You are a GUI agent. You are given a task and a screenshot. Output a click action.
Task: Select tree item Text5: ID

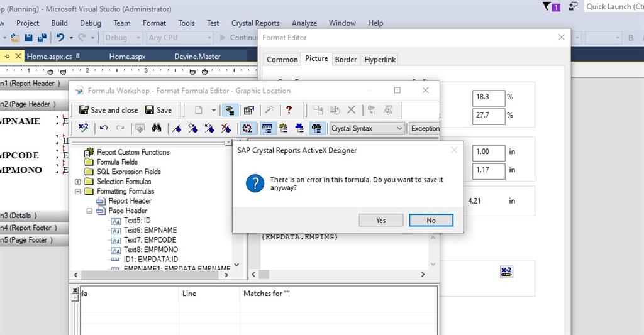(137, 221)
